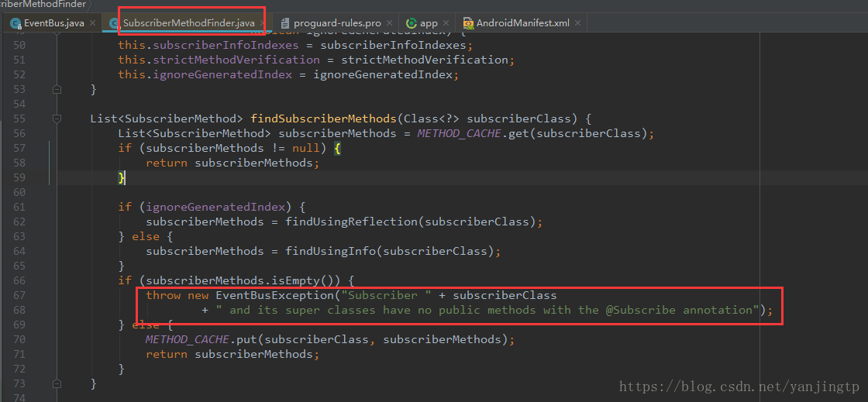Switch to the EventBus.java tab
Viewport: 868px width, 402px height.
click(53, 23)
